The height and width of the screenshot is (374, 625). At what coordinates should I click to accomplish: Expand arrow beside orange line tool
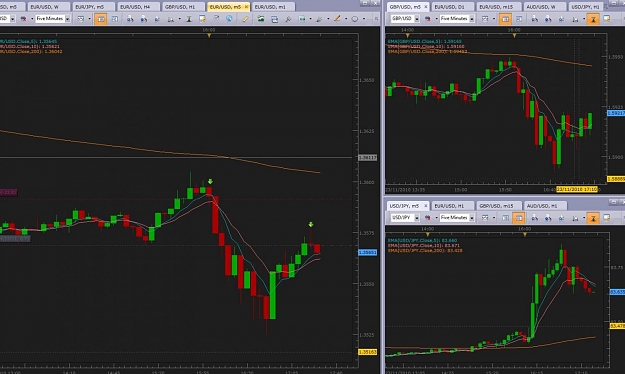pyautogui.click(x=346, y=19)
